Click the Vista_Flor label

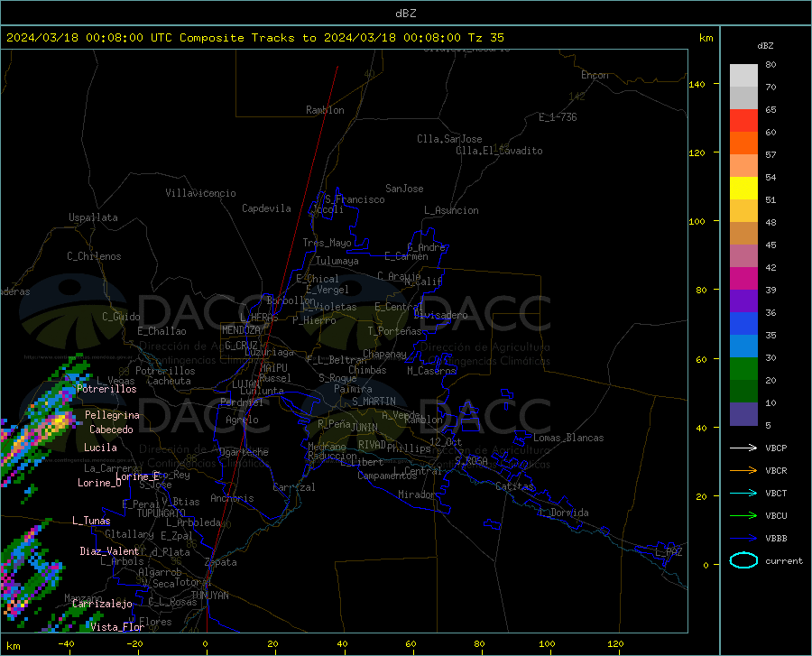pos(117,627)
